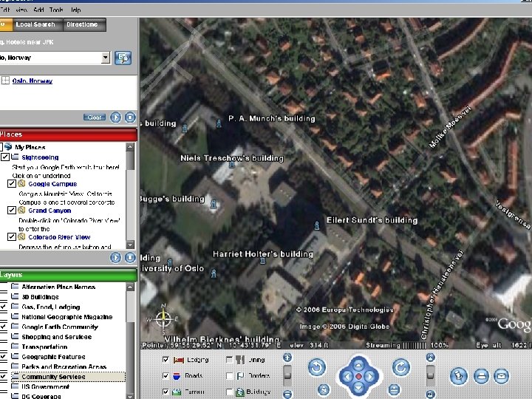Image resolution: width=532 pixels, height=399 pixels.
Task: Stop the Places tour button
Action: pos(130,258)
